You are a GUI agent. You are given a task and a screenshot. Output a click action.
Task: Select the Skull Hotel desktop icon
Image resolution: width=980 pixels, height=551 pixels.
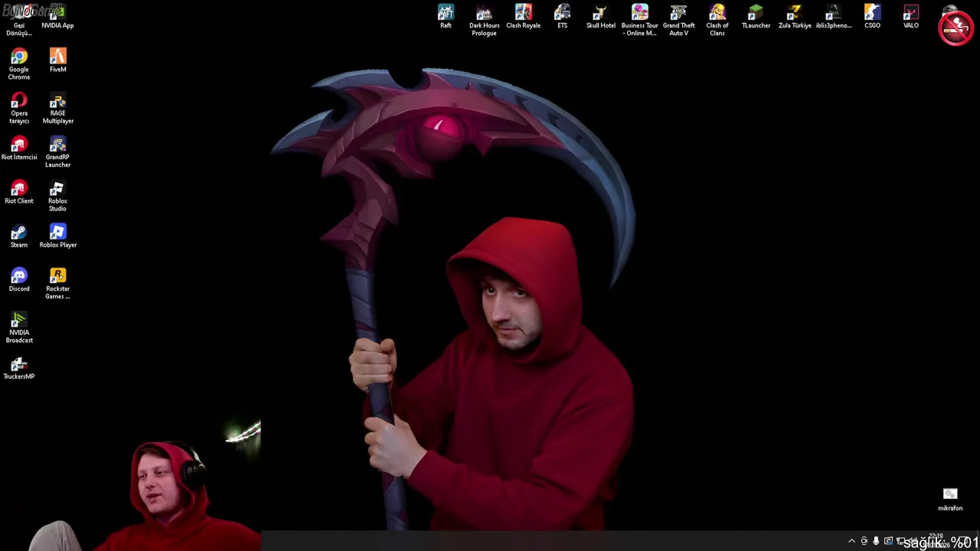600,17
